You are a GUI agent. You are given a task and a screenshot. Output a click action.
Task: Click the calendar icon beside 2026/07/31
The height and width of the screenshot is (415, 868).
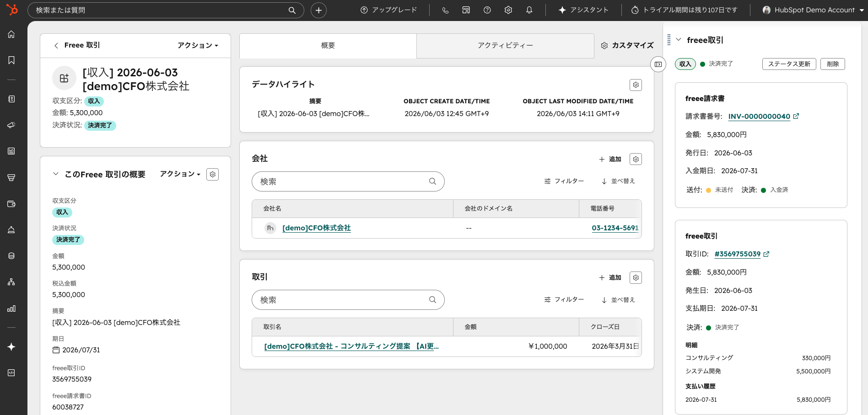(56, 350)
